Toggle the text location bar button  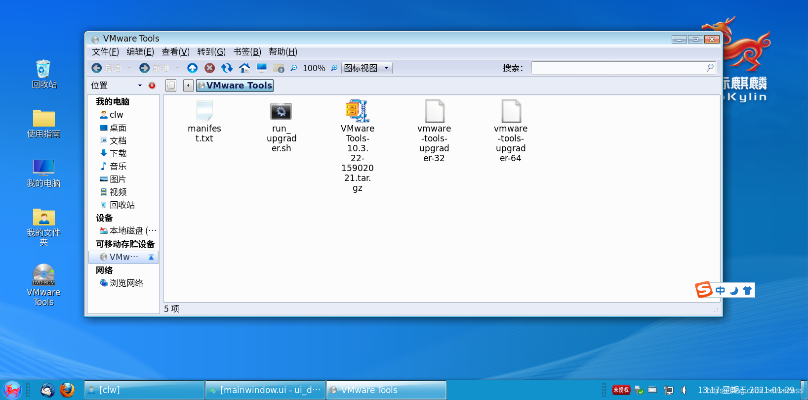(171, 86)
